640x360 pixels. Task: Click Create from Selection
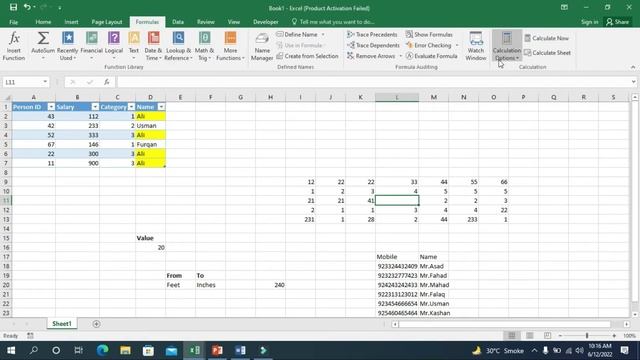click(x=307, y=56)
